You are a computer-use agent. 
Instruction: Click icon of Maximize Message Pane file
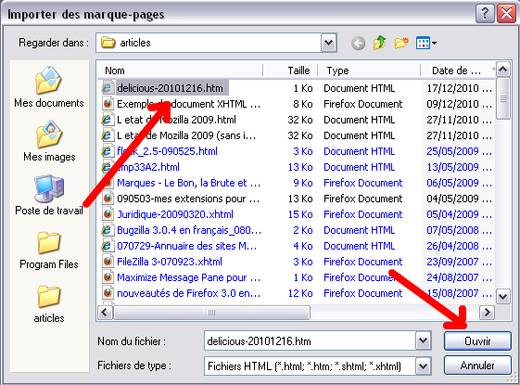107,277
